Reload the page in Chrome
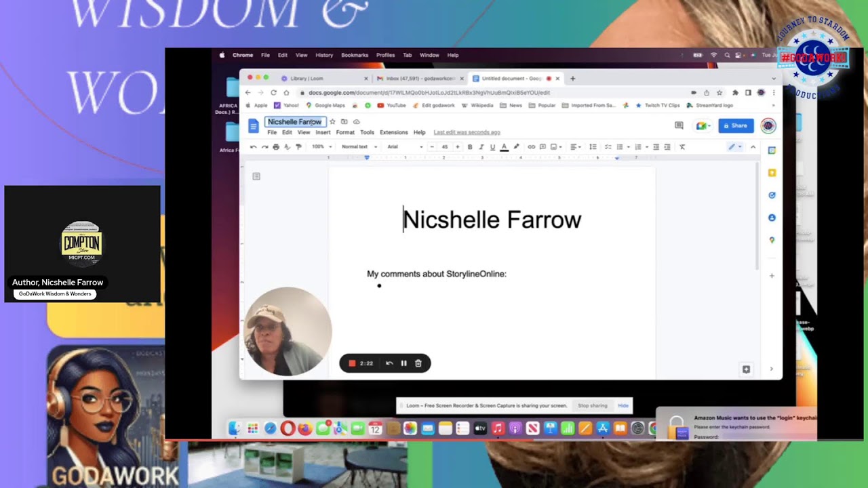The width and height of the screenshot is (868, 488). coord(273,93)
